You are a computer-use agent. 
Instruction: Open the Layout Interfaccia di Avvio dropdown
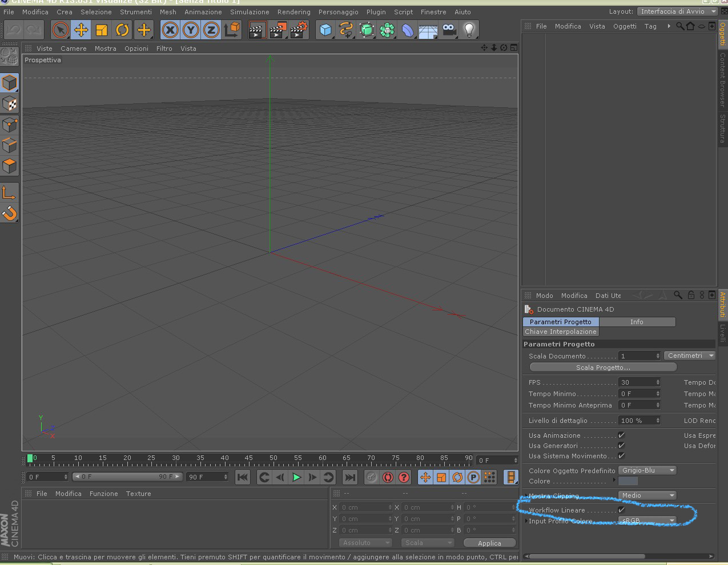click(x=678, y=11)
